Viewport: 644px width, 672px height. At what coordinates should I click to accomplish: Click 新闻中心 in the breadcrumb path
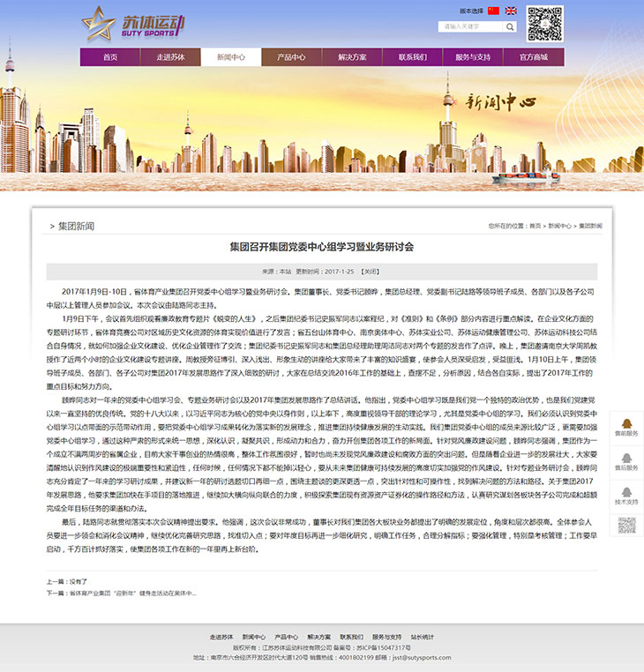point(559,226)
